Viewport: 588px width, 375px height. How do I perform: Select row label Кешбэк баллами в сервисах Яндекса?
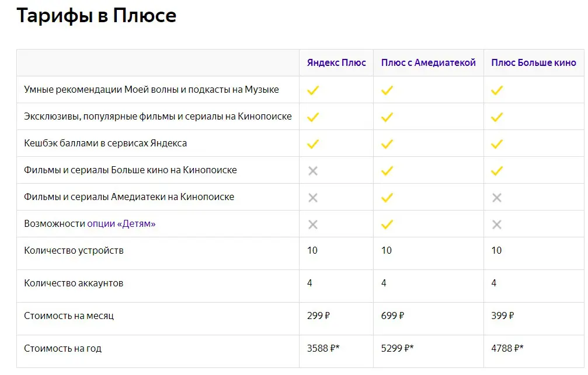(x=105, y=143)
